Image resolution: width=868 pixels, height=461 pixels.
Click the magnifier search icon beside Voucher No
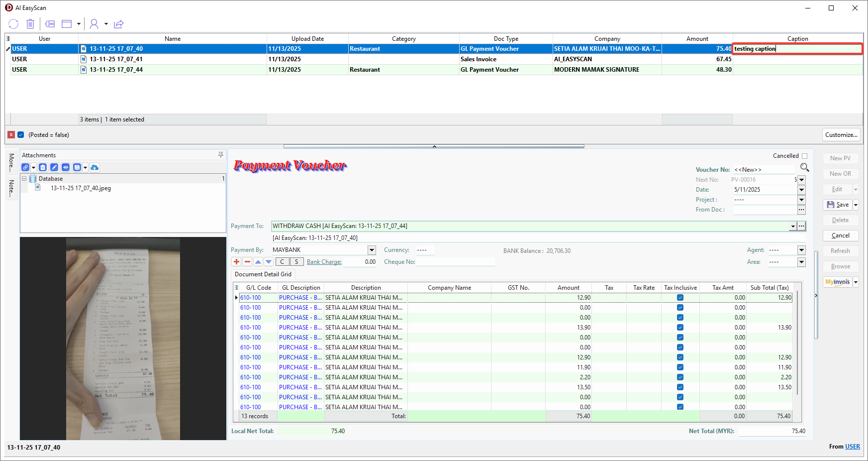coord(804,167)
